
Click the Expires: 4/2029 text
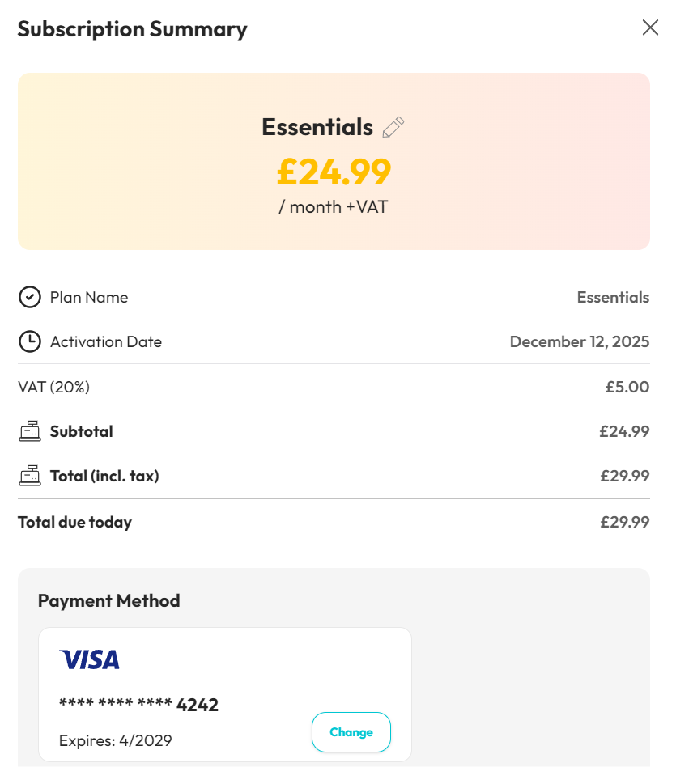tap(115, 740)
